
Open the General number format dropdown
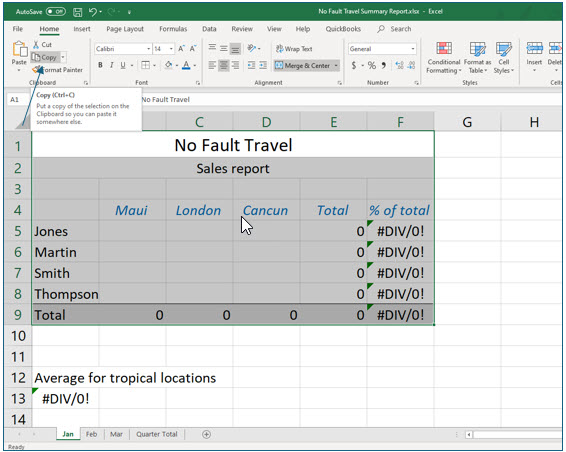pyautogui.click(x=413, y=49)
